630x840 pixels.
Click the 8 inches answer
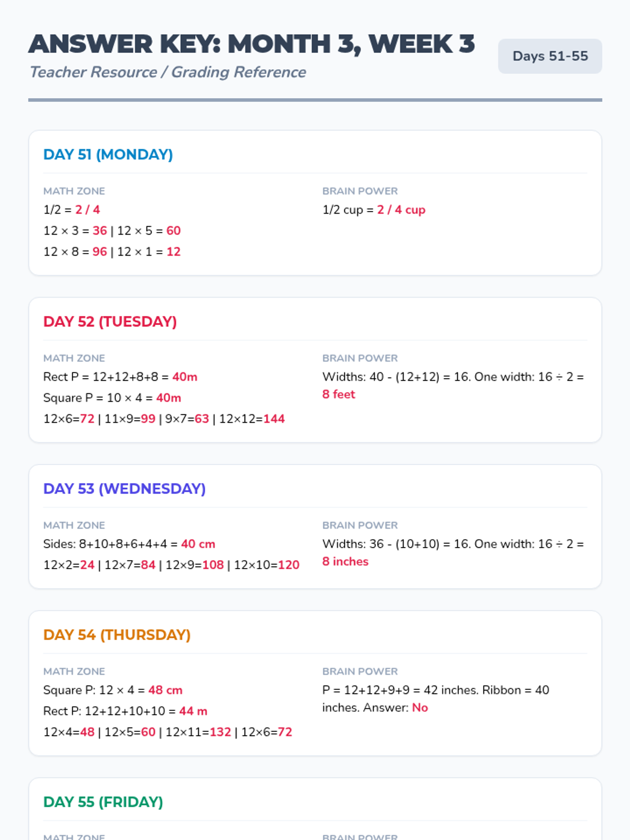point(345,561)
